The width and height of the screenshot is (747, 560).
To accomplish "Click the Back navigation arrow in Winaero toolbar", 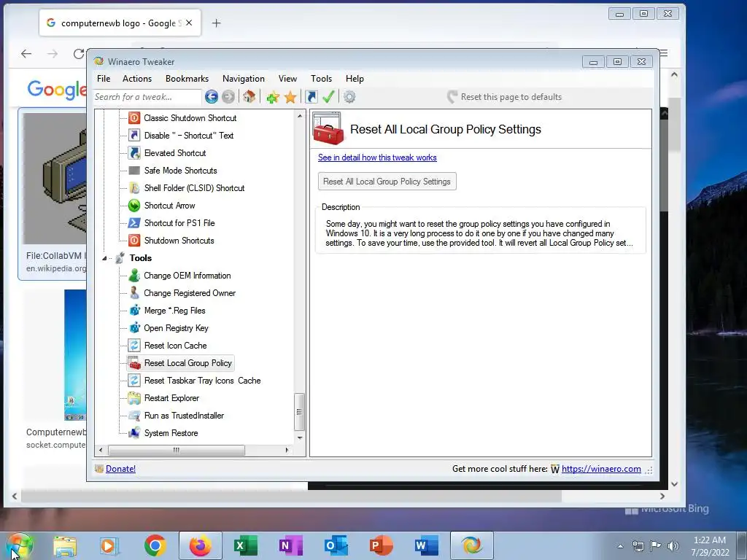I will 212,97.
